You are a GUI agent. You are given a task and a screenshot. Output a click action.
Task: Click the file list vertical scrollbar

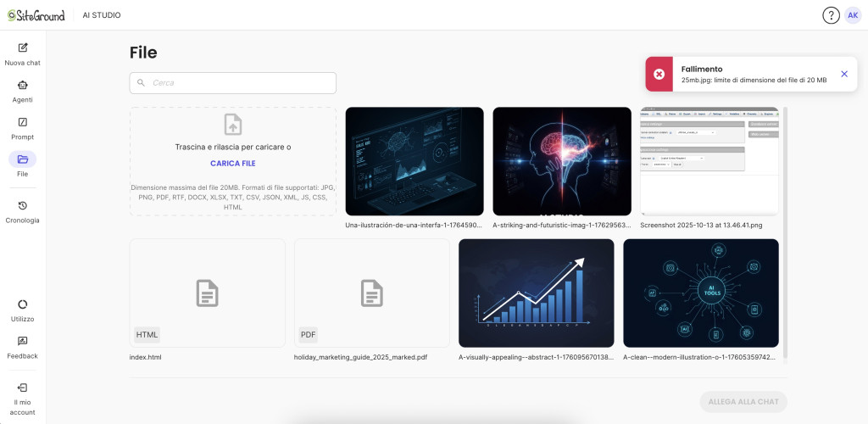pos(785,232)
